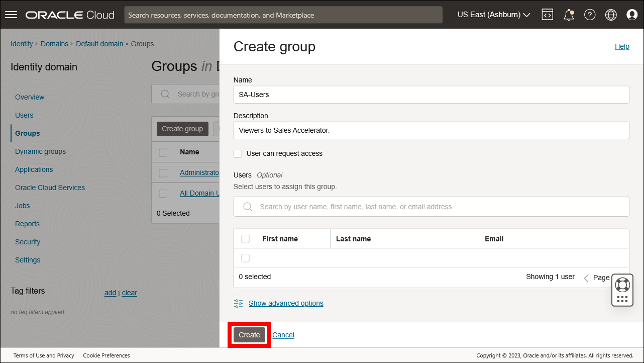Click the Oracle assistant widget
Image resolution: width=644 pixels, height=363 pixels.
coord(622,290)
